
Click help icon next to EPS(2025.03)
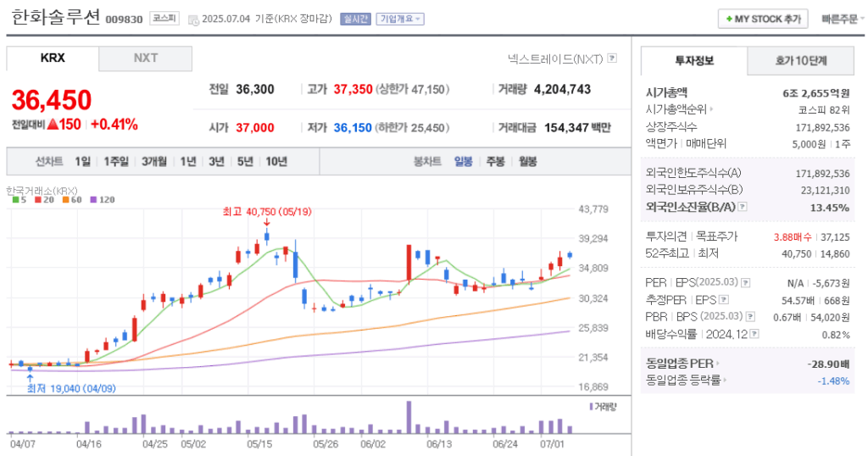(x=746, y=283)
